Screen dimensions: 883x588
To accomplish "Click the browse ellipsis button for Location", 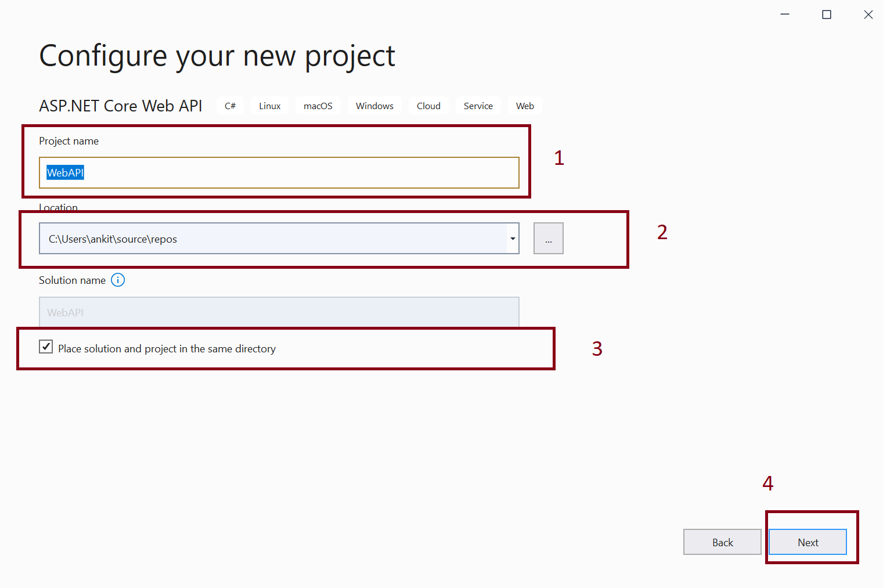I will point(549,239).
